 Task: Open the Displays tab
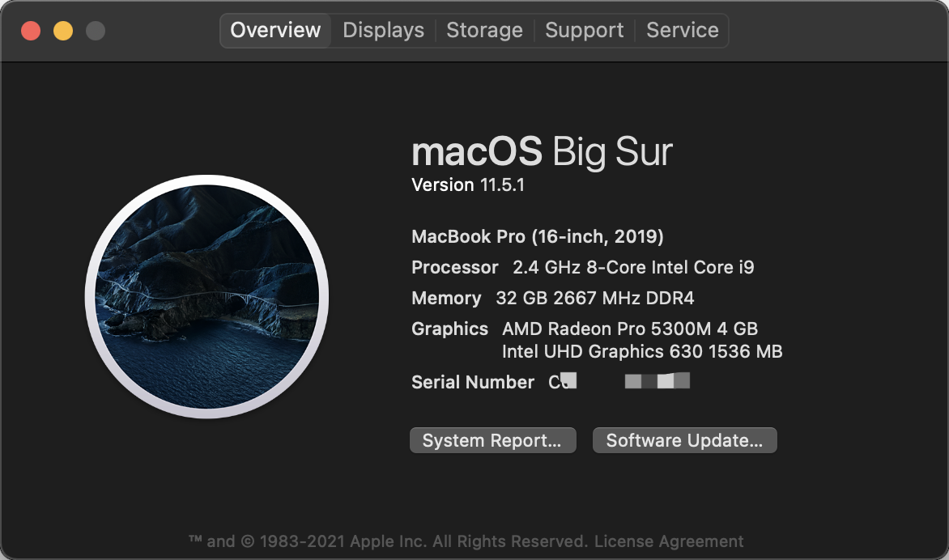(x=383, y=31)
